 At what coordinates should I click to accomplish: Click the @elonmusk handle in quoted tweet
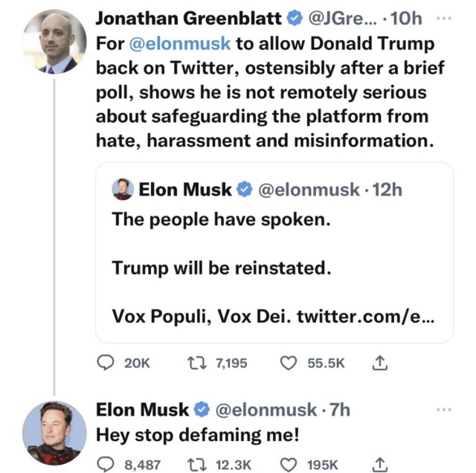pos(308,190)
